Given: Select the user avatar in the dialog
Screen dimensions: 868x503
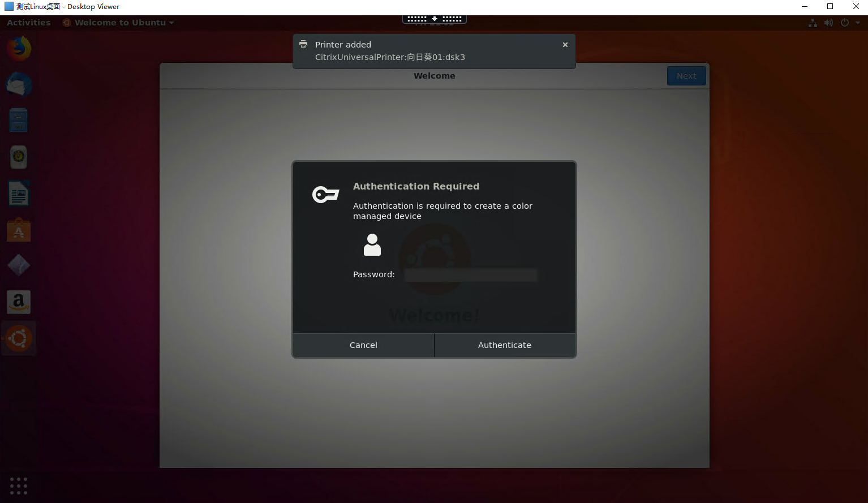Looking at the screenshot, I should [372, 244].
